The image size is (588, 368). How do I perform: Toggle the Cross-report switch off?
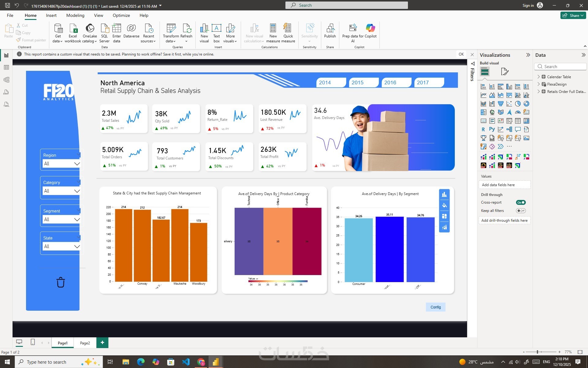pos(521,202)
